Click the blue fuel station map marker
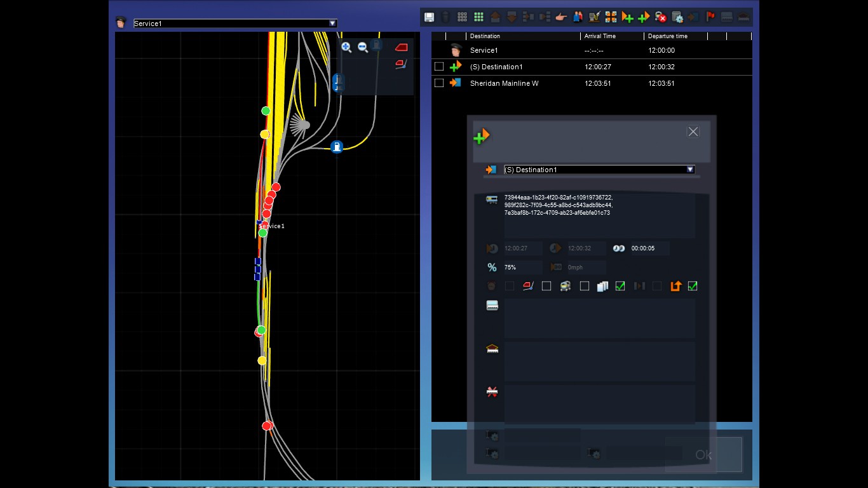Image resolution: width=868 pixels, height=488 pixels. (337, 147)
